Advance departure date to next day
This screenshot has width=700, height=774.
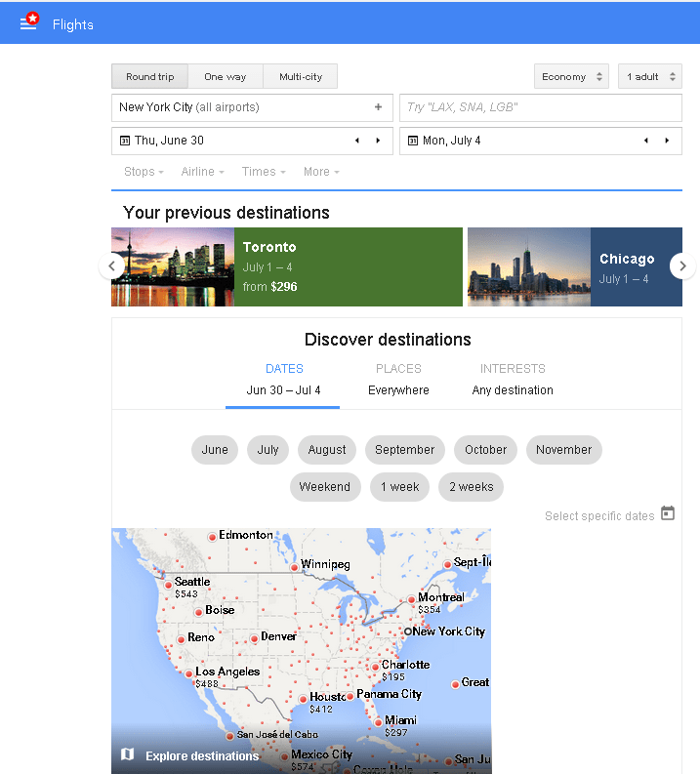point(378,141)
